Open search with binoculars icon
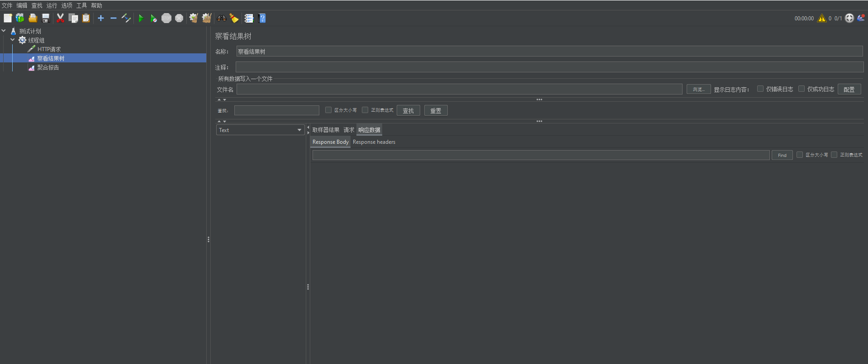Image resolution: width=868 pixels, height=364 pixels. tap(222, 18)
